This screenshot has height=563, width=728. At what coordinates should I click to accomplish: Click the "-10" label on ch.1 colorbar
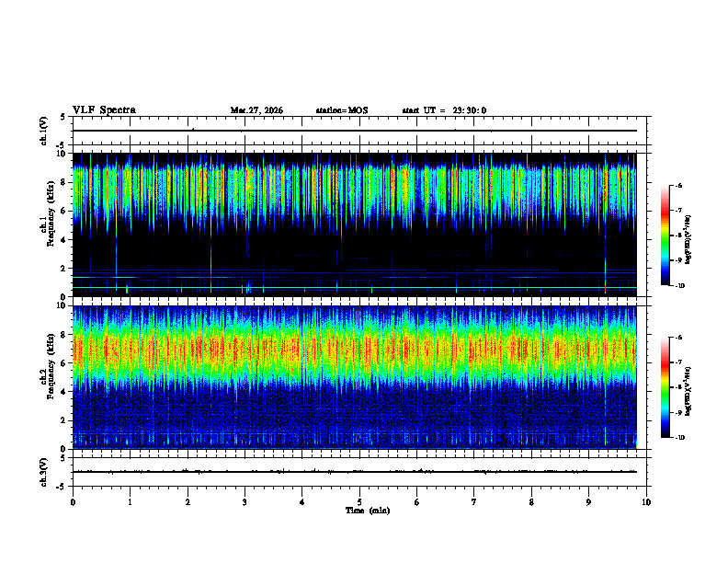tap(680, 286)
